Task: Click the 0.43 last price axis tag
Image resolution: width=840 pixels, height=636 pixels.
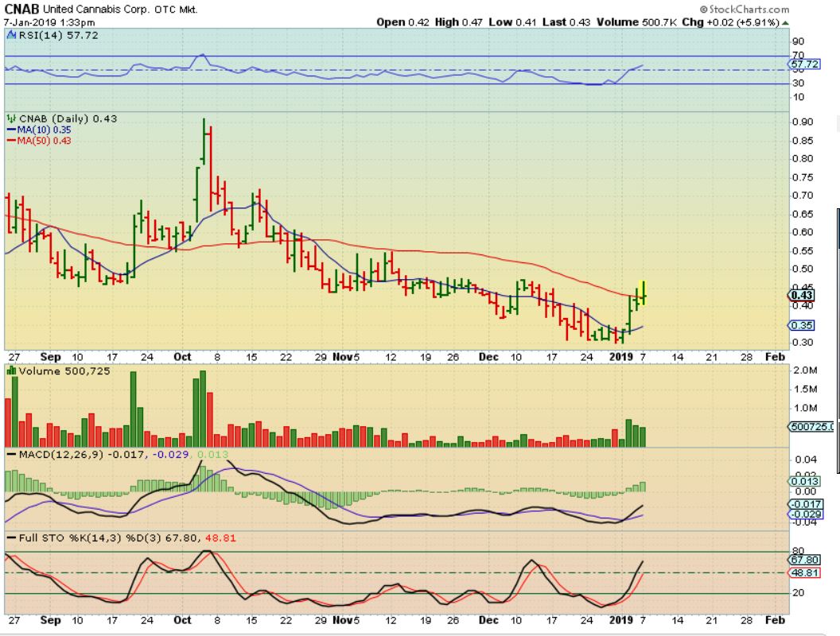Action: click(802, 295)
